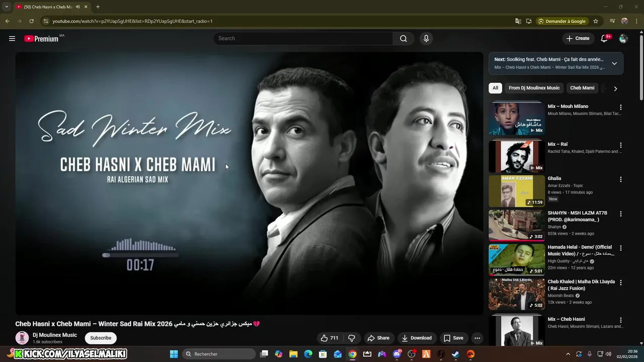Open the YouTube hamburger guide menu
This screenshot has width=644, height=362.
pos(12,38)
